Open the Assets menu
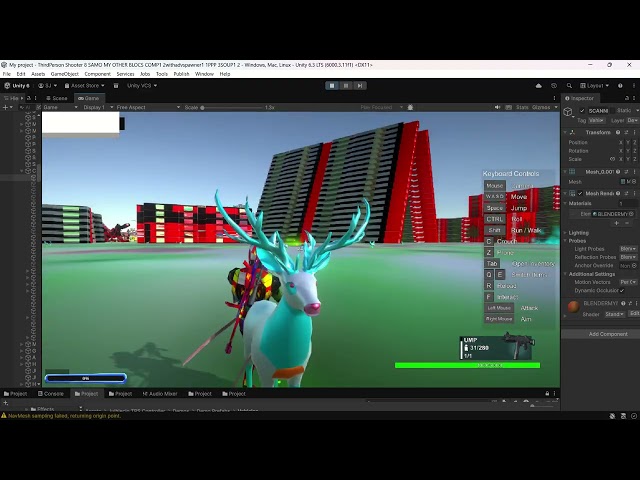The width and height of the screenshot is (640, 480). click(38, 74)
